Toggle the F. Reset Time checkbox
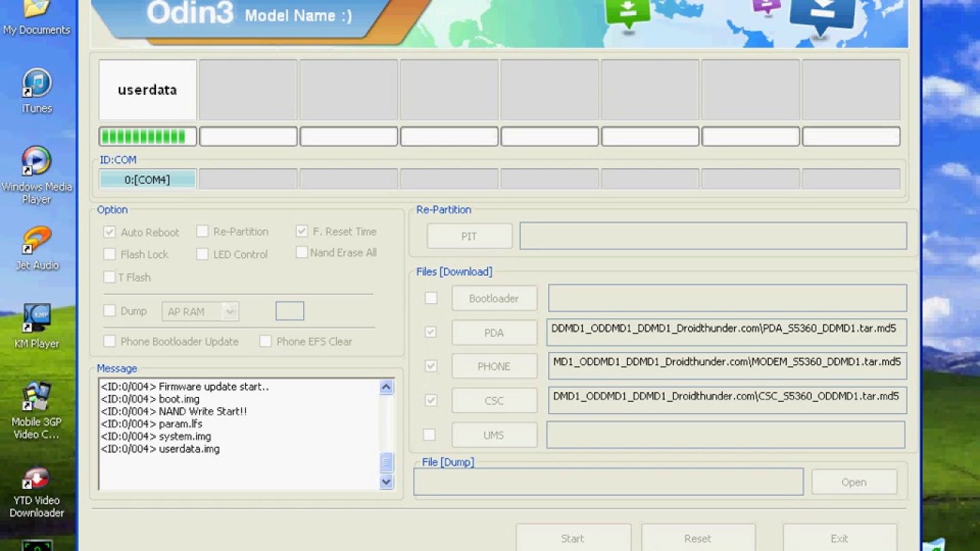This screenshot has width=980, height=551. click(302, 231)
